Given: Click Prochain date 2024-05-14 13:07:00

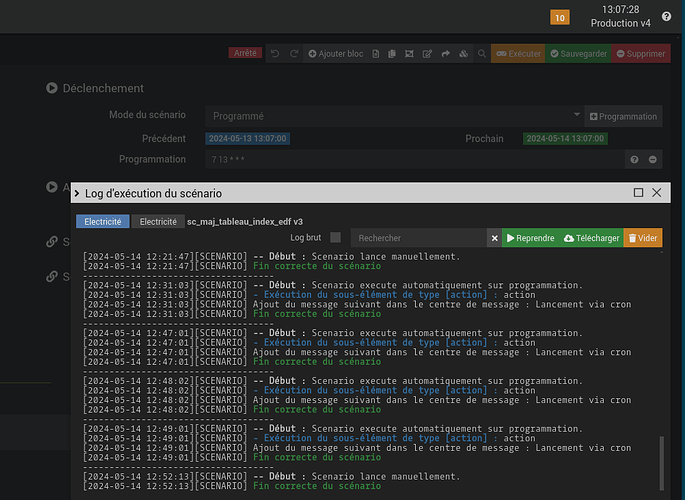Looking at the screenshot, I should pyautogui.click(x=565, y=138).
